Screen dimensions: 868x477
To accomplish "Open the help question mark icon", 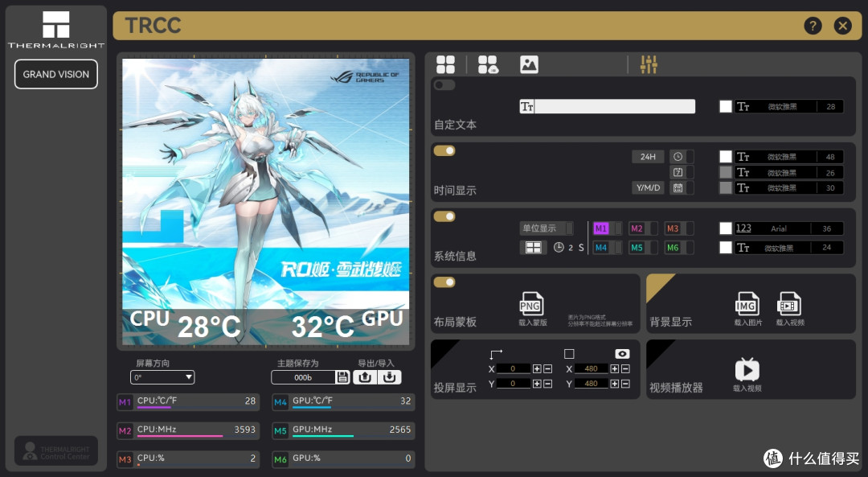I will pos(813,26).
